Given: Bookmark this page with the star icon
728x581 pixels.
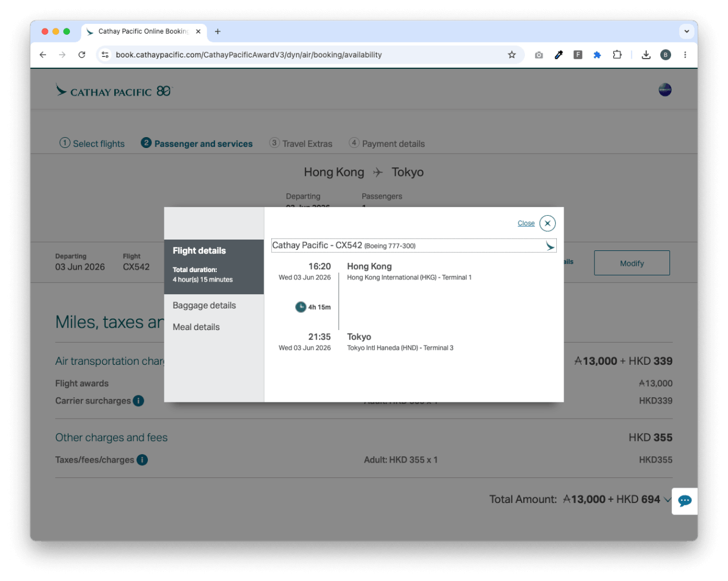Looking at the screenshot, I should click(x=512, y=55).
